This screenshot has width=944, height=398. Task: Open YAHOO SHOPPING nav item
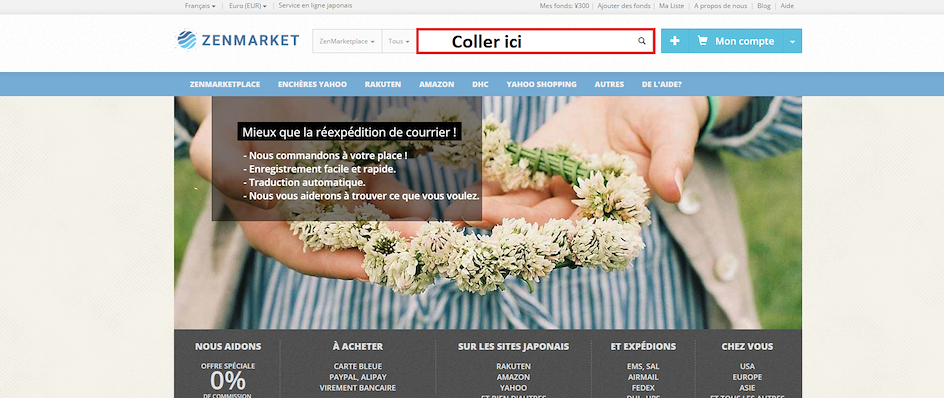click(x=541, y=84)
